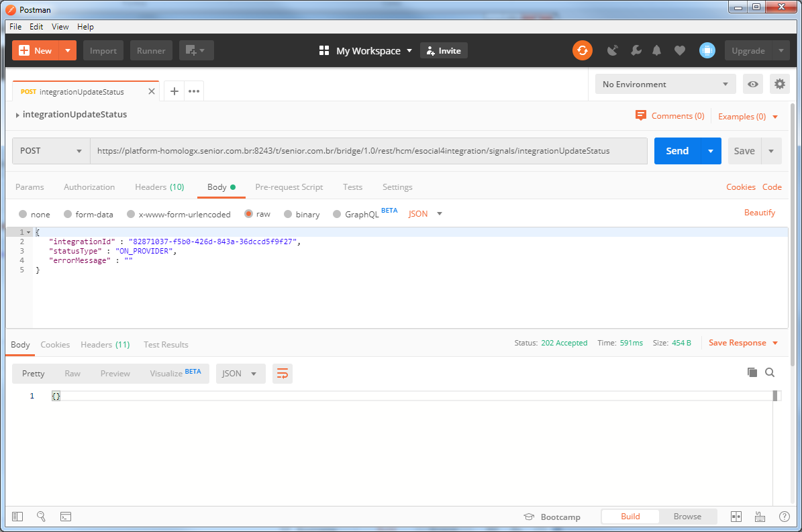Open the Examples (0) dropdown

pos(748,117)
